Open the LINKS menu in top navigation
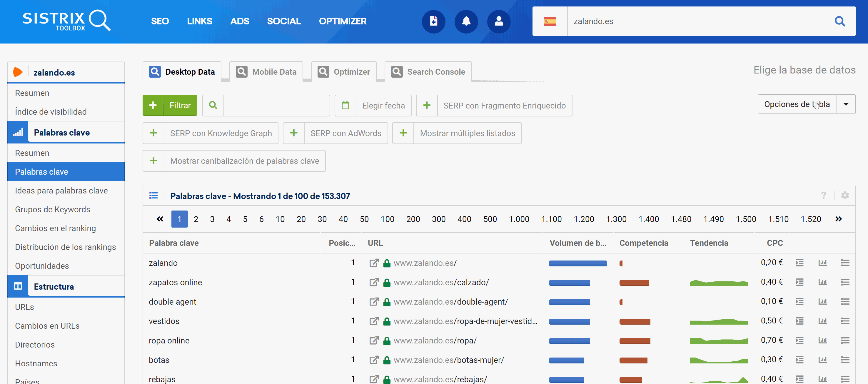Viewport: 868px width, 384px height. tap(199, 21)
